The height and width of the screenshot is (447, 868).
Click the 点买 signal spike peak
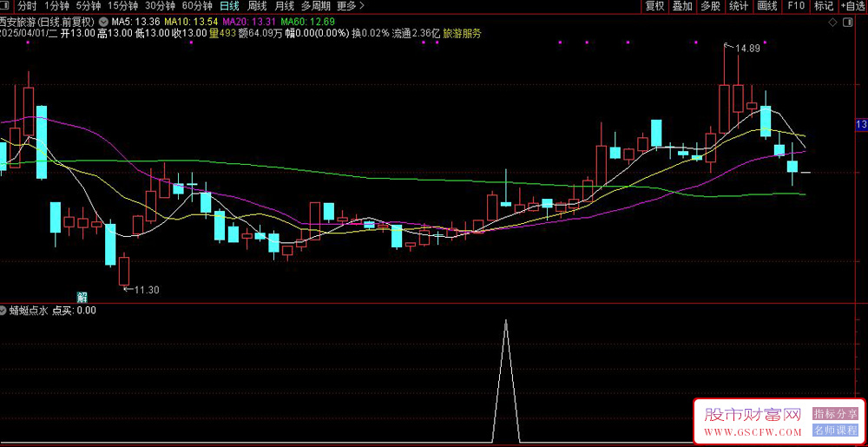[x=505, y=321]
